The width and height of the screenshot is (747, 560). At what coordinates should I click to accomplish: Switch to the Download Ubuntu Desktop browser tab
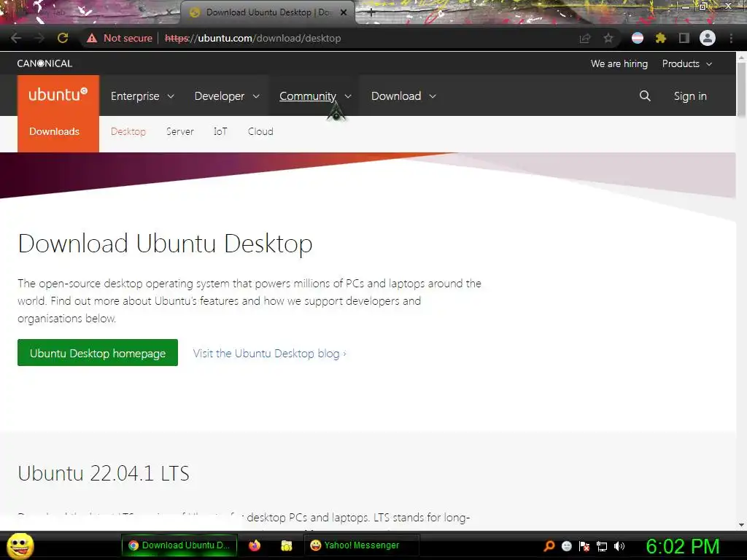(268, 12)
